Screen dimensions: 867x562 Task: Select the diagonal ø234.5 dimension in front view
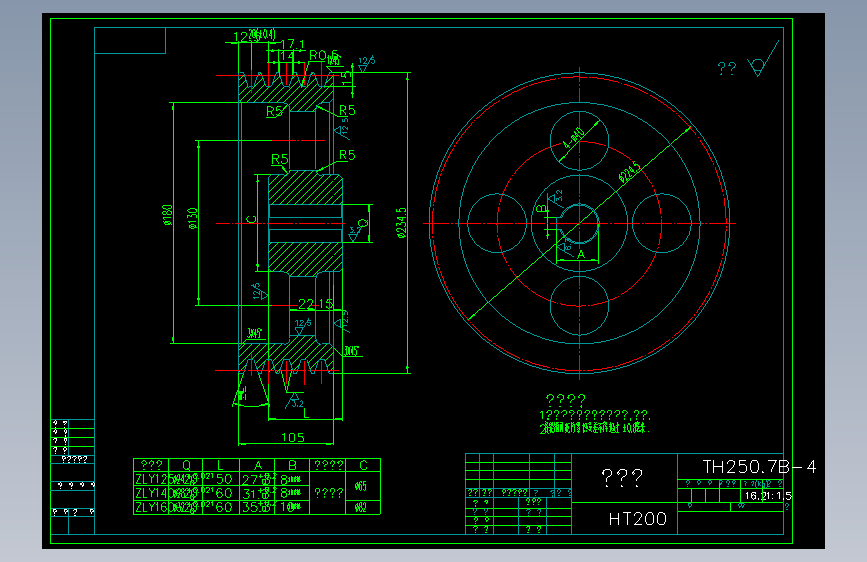[629, 172]
